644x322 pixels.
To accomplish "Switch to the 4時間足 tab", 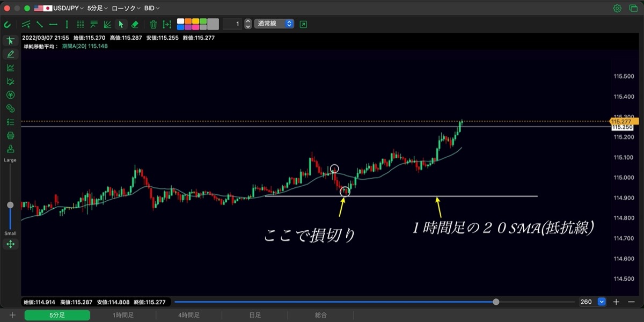I will pyautogui.click(x=189, y=315).
